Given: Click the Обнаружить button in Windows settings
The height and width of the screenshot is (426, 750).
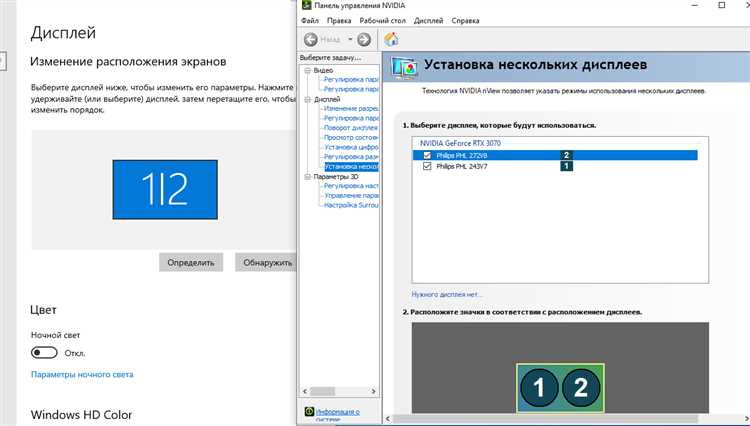Looking at the screenshot, I should point(265,262).
